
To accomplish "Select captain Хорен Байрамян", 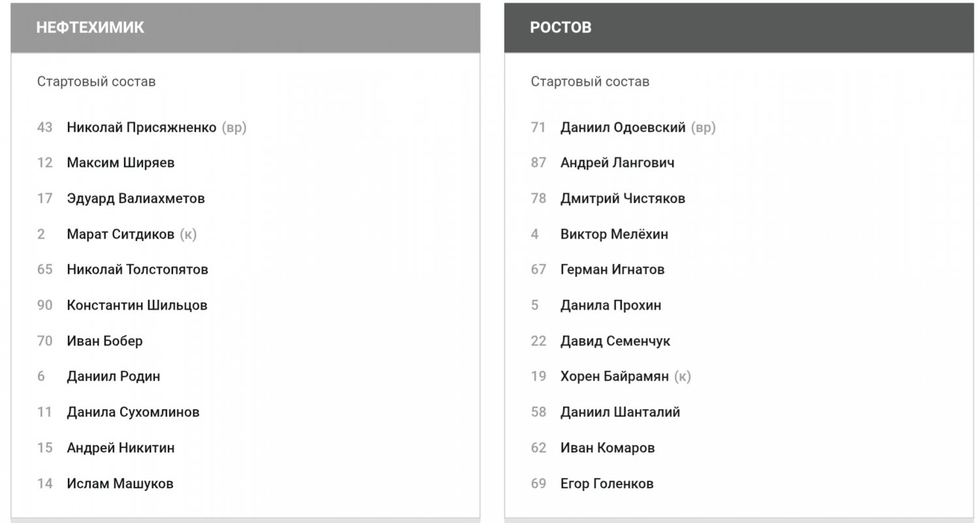I will point(614,376).
